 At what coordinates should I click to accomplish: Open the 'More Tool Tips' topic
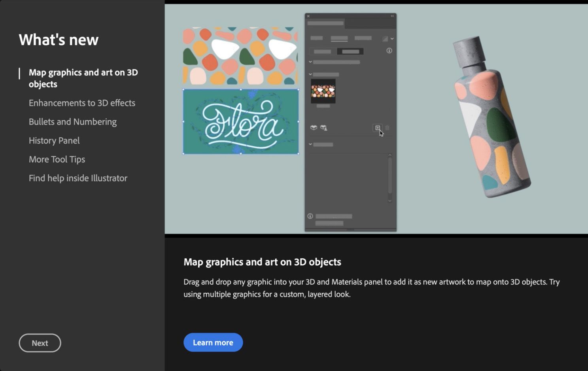point(57,159)
